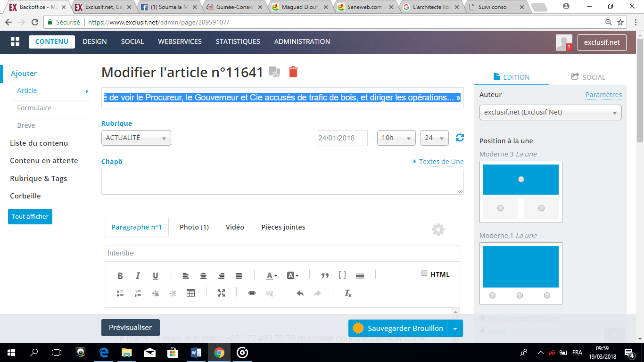Switch to the Photo (1) tab
Image resolution: width=644 pixels, height=362 pixels.
click(x=194, y=227)
